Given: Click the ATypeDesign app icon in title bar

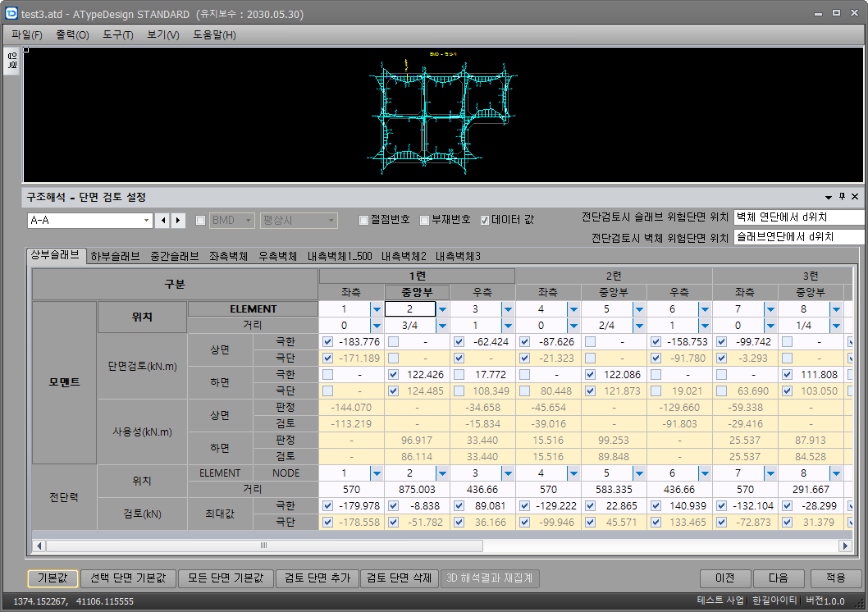Looking at the screenshot, I should pos(11,13).
